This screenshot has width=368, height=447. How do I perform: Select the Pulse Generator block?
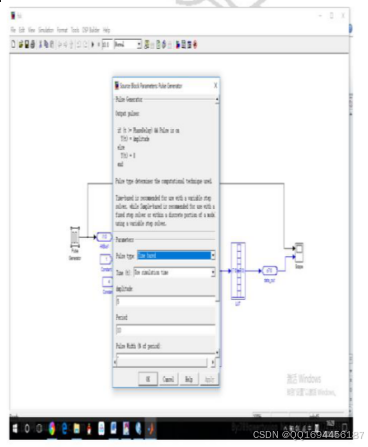click(x=75, y=237)
